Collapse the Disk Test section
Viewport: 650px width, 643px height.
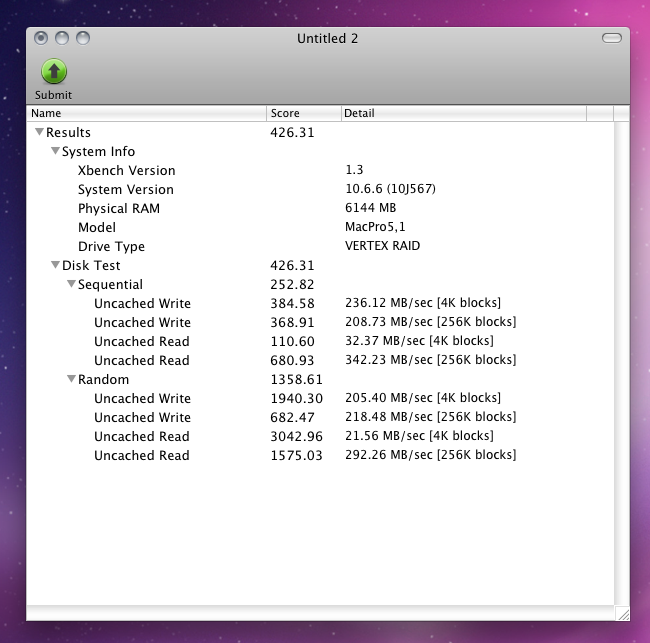[x=55, y=265]
